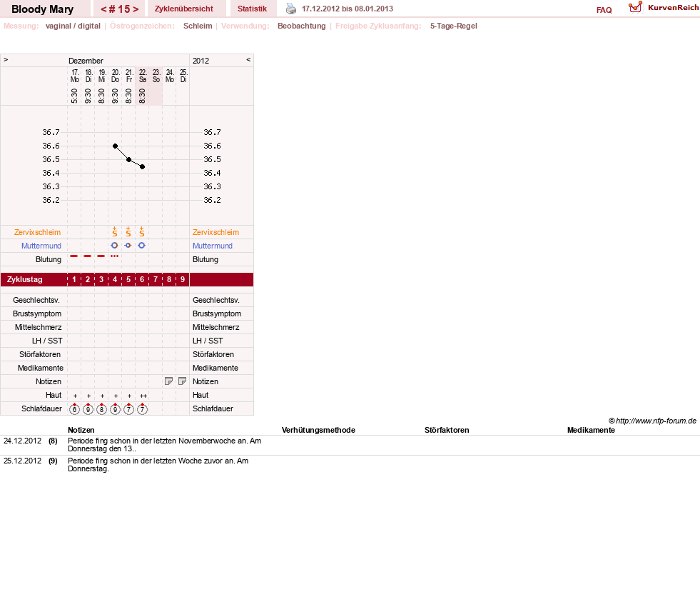Screen dimensions: 700x592
Task: Open the Statistik tab
Action: (252, 9)
